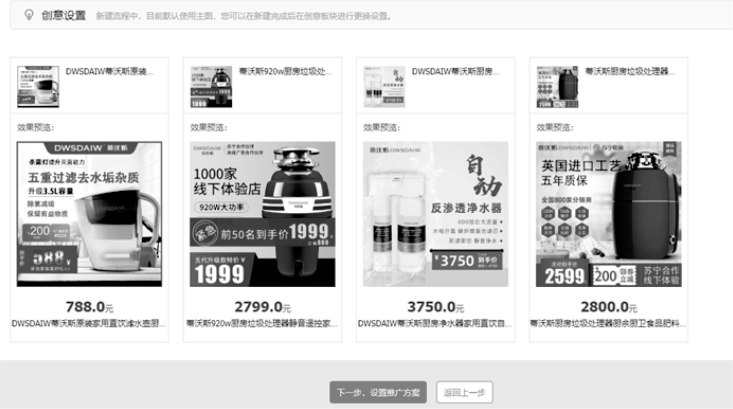Select the small water purifier thumbnail
733x409 pixels.
384,86
